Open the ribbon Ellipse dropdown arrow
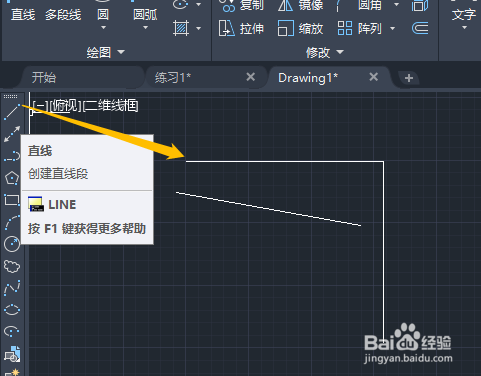The width and height of the screenshot is (481, 376). [x=198, y=5]
